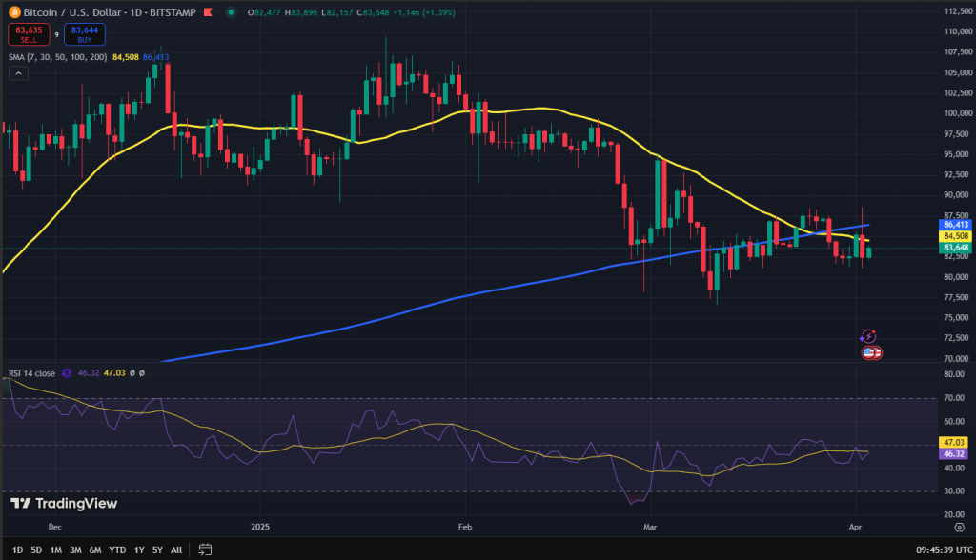Click the low price L82,157 value

(x=337, y=12)
